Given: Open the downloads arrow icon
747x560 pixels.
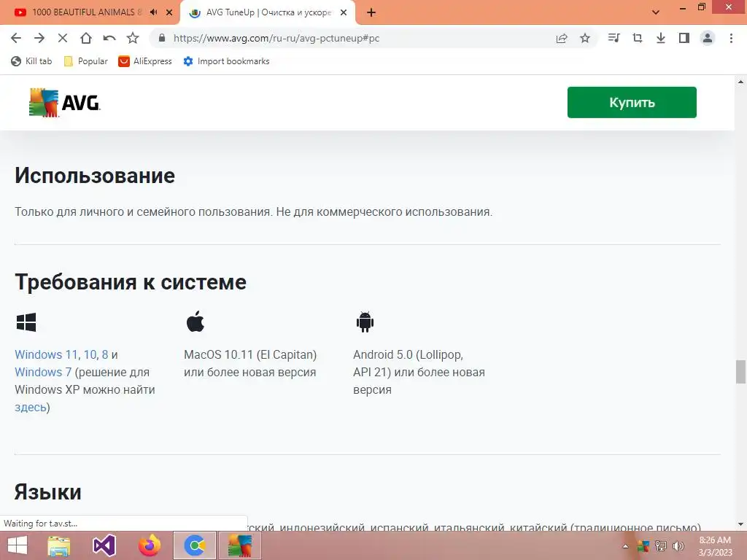Looking at the screenshot, I should pos(660,38).
